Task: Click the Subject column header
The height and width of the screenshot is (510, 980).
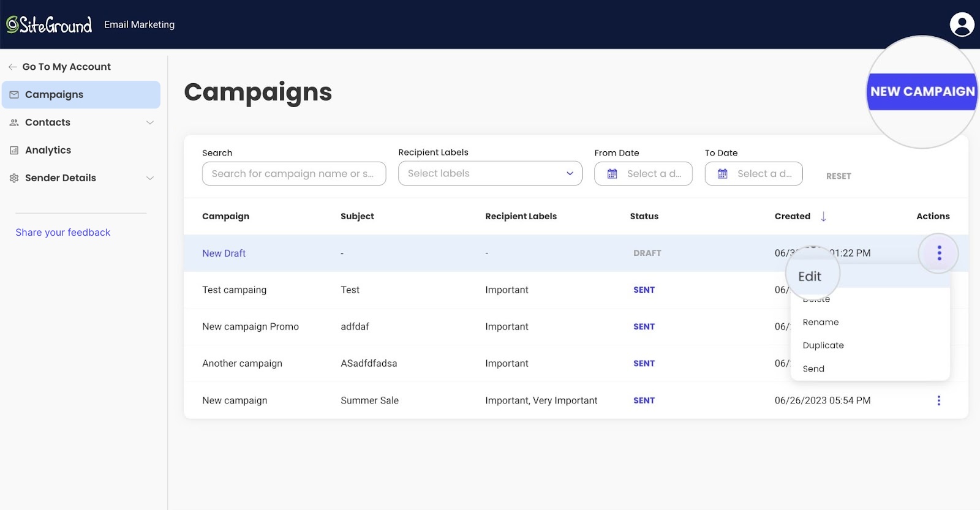Action: coord(357,216)
